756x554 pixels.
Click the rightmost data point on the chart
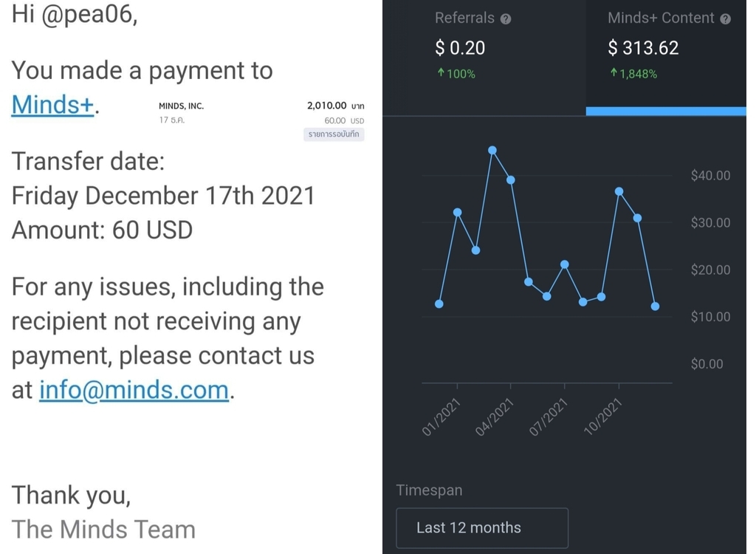click(656, 307)
